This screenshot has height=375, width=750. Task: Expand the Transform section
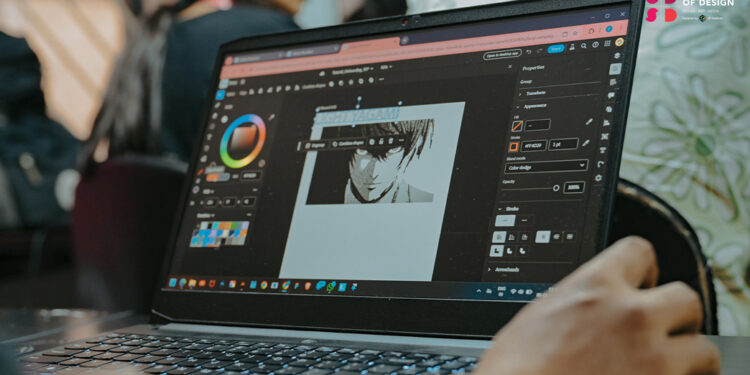click(x=520, y=94)
